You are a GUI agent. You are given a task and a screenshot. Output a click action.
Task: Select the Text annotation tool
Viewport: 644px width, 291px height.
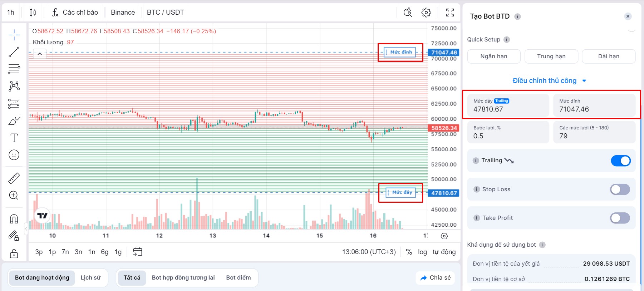(14, 138)
